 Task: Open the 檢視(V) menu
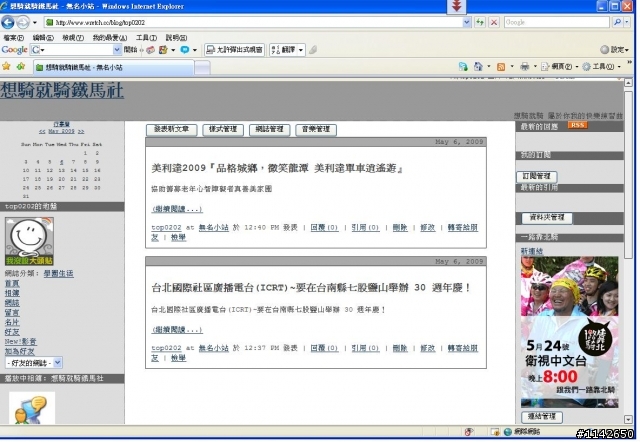[73, 38]
